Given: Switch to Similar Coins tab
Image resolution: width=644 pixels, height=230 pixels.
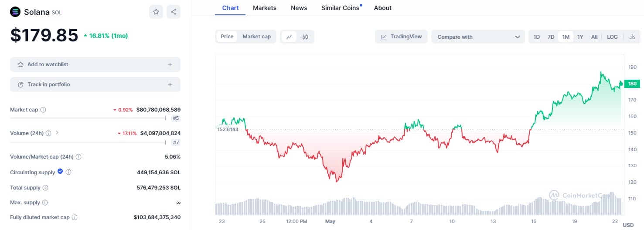Looking at the screenshot, I should coord(340,8).
